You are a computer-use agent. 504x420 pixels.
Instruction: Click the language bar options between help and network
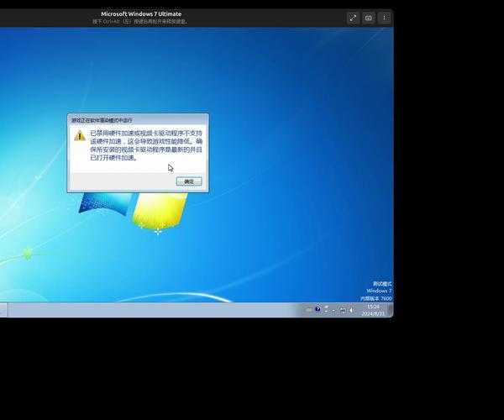pyautogui.click(x=328, y=309)
